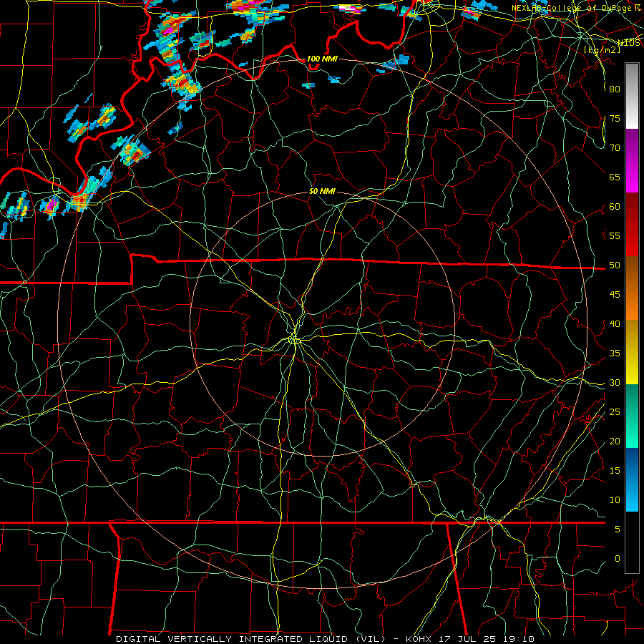The width and height of the screenshot is (644, 644).
Task: Click the 30 value on color scale
Action: point(615,383)
